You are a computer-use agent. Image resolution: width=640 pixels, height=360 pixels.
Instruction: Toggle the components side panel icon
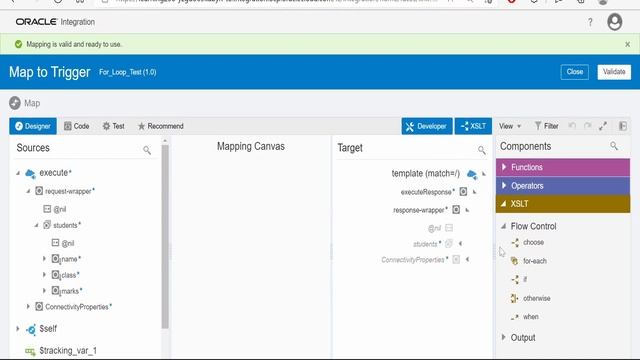click(x=623, y=126)
